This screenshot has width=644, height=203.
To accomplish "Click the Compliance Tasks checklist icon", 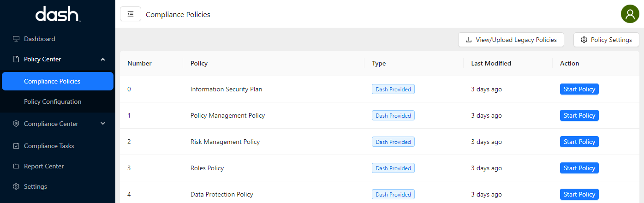I will (x=16, y=146).
